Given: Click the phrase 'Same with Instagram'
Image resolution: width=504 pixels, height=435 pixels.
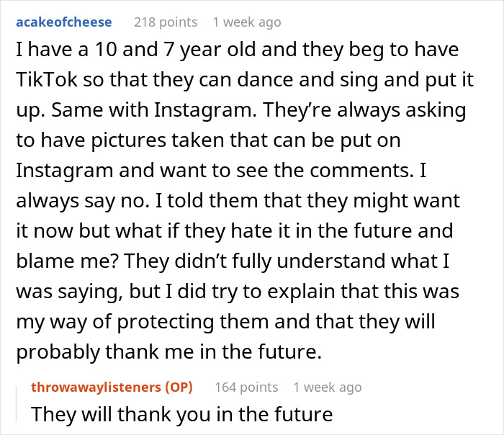Looking at the screenshot, I should (x=152, y=110).
